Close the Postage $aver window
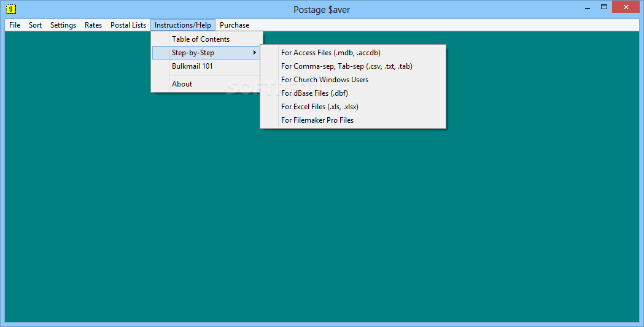The image size is (644, 327). pyautogui.click(x=626, y=7)
